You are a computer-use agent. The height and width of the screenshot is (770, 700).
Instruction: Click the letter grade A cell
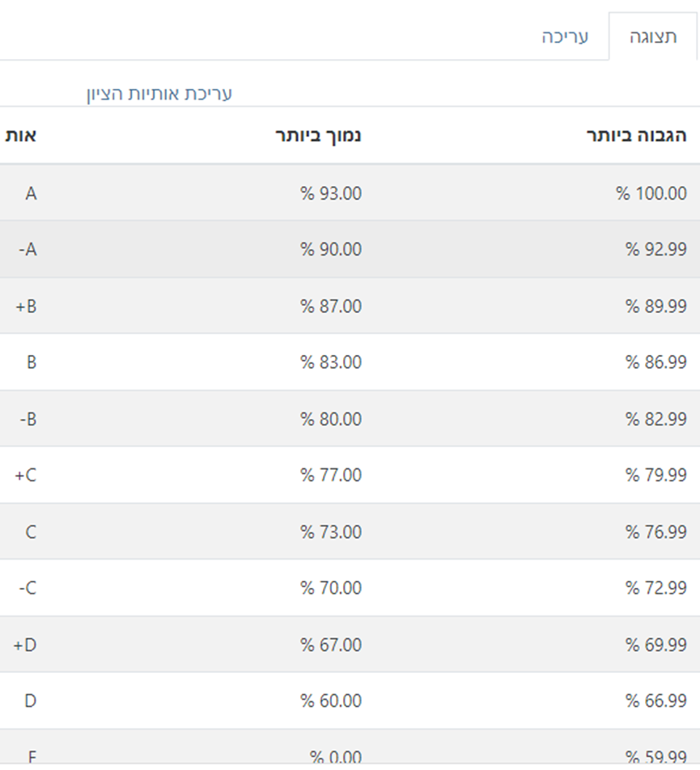(30, 193)
